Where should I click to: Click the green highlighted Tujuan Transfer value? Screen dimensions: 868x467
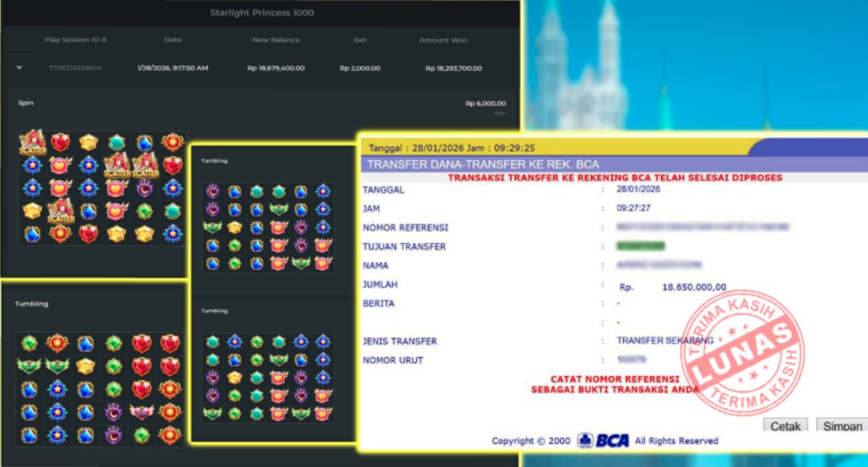640,246
